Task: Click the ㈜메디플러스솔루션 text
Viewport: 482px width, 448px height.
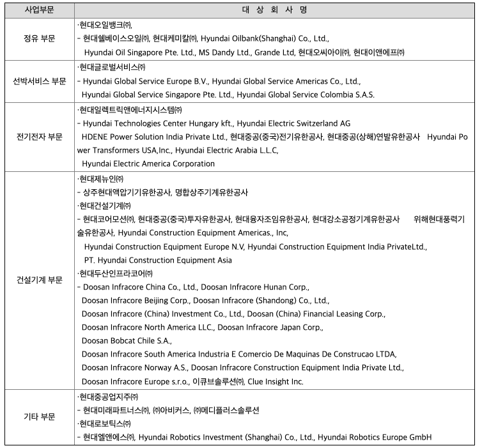Action: coord(226,411)
